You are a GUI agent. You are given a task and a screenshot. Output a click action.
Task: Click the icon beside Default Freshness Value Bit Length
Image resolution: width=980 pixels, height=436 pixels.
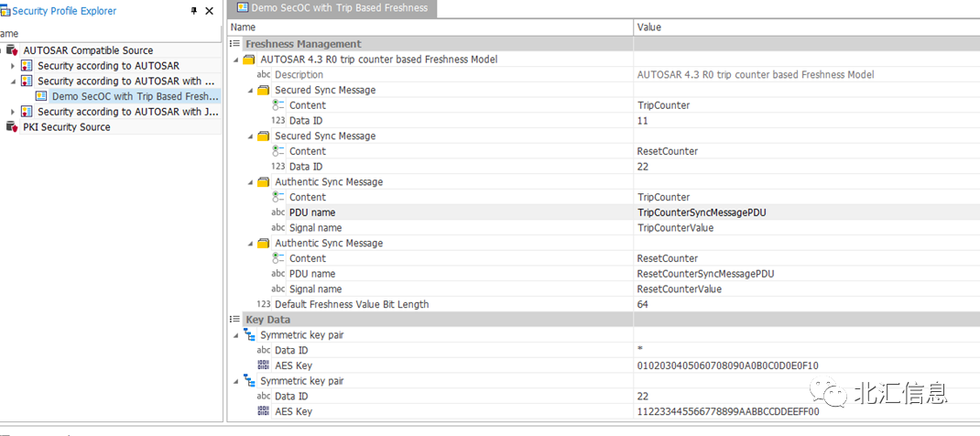(264, 304)
